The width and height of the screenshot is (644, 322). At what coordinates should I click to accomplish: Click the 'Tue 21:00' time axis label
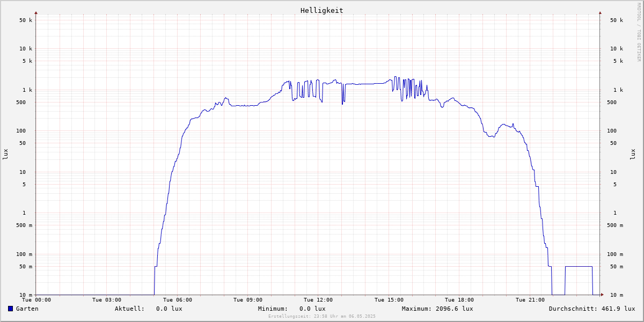pyautogui.click(x=530, y=300)
